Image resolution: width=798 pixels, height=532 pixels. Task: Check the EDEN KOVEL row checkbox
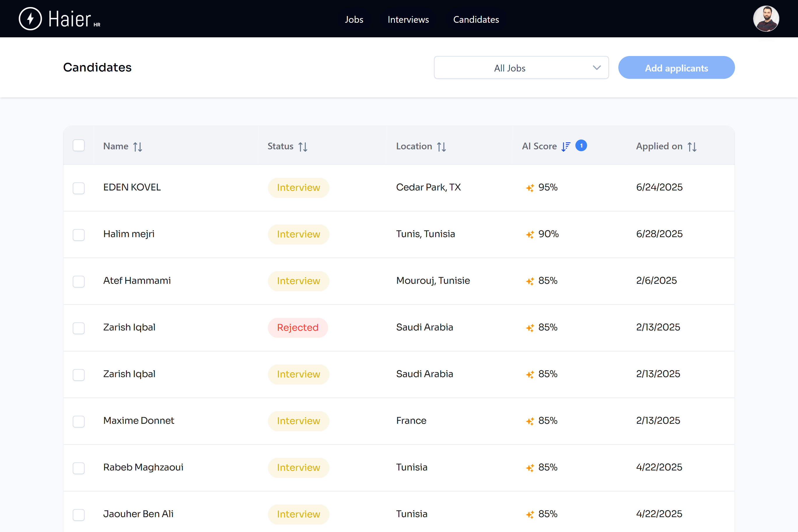(x=78, y=188)
